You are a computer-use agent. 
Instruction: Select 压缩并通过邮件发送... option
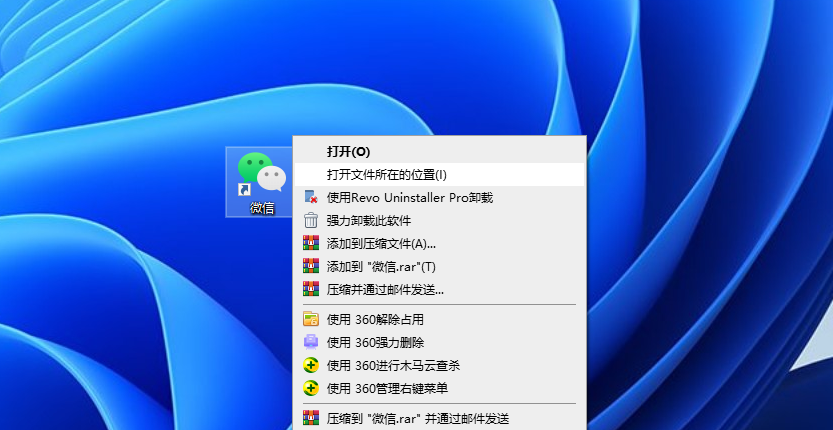point(439,290)
